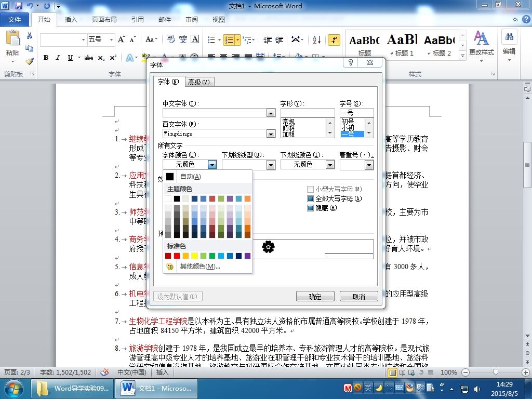Screen dimensions: 532x399
Task: Open the 下划线颜色 dropdown
Action: (330, 165)
